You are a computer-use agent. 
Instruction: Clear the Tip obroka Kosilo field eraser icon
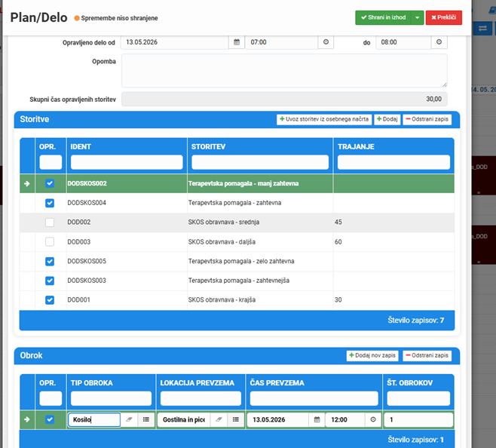[x=129, y=419]
